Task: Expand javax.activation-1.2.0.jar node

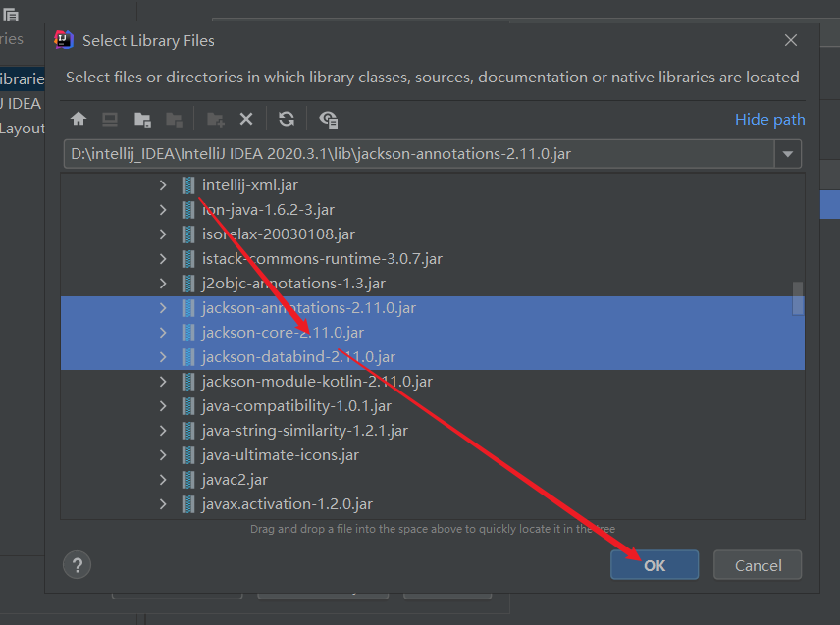Action: 163,504
